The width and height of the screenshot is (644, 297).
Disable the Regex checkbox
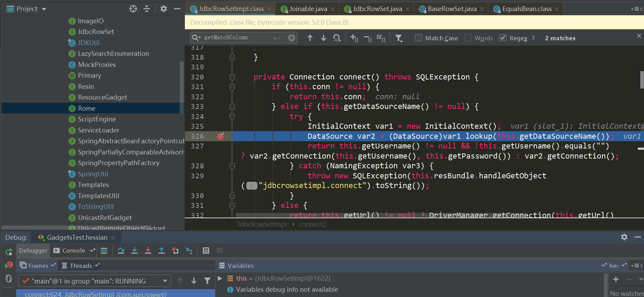point(503,38)
